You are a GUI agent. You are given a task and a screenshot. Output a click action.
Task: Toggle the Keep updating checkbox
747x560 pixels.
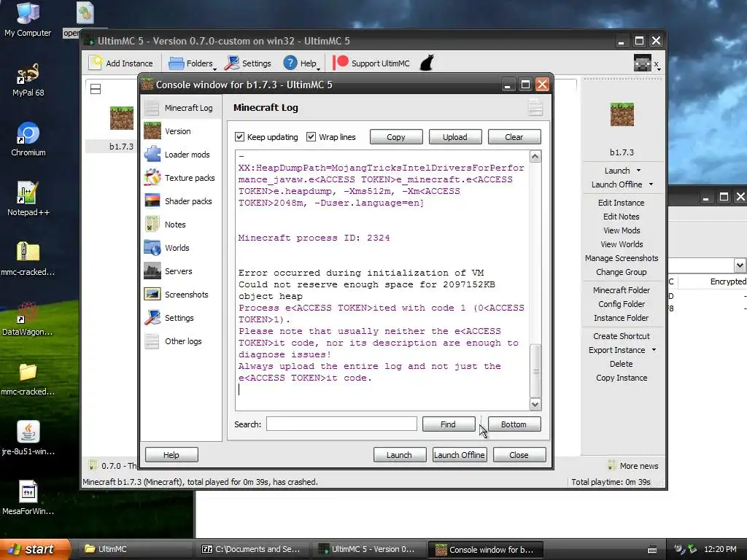tap(239, 137)
